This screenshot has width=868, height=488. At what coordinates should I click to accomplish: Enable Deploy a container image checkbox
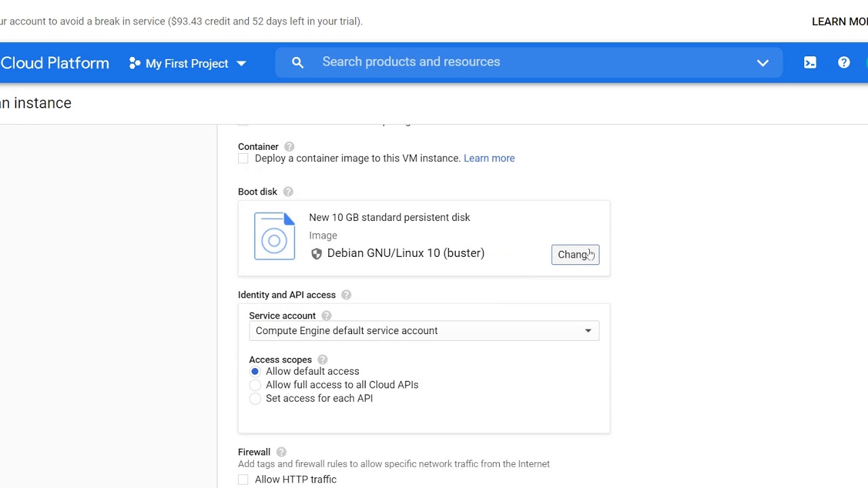(243, 159)
